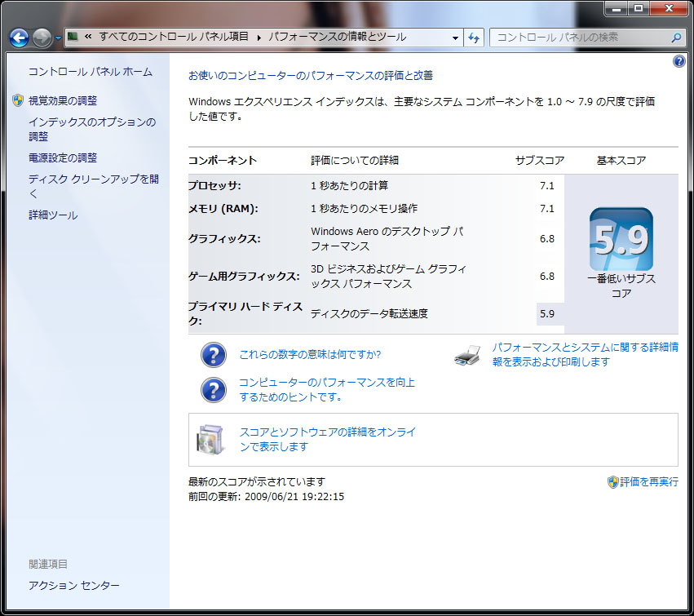Click the printer icon for detailed information

pyautogui.click(x=467, y=355)
